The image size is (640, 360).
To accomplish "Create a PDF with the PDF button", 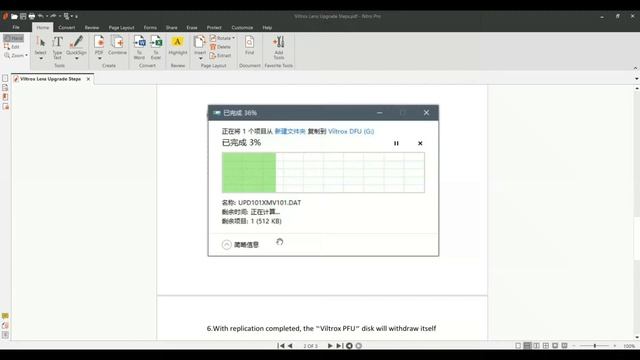I will coord(99,45).
